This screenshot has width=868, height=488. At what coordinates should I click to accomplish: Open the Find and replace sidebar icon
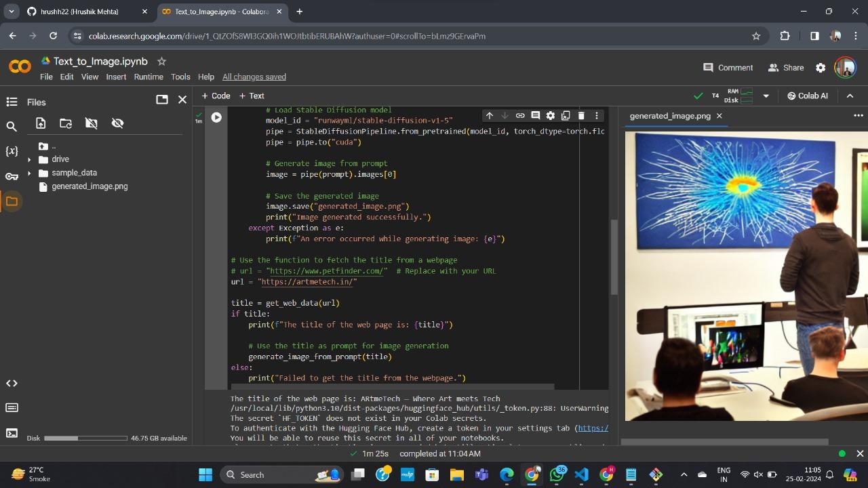(x=12, y=126)
